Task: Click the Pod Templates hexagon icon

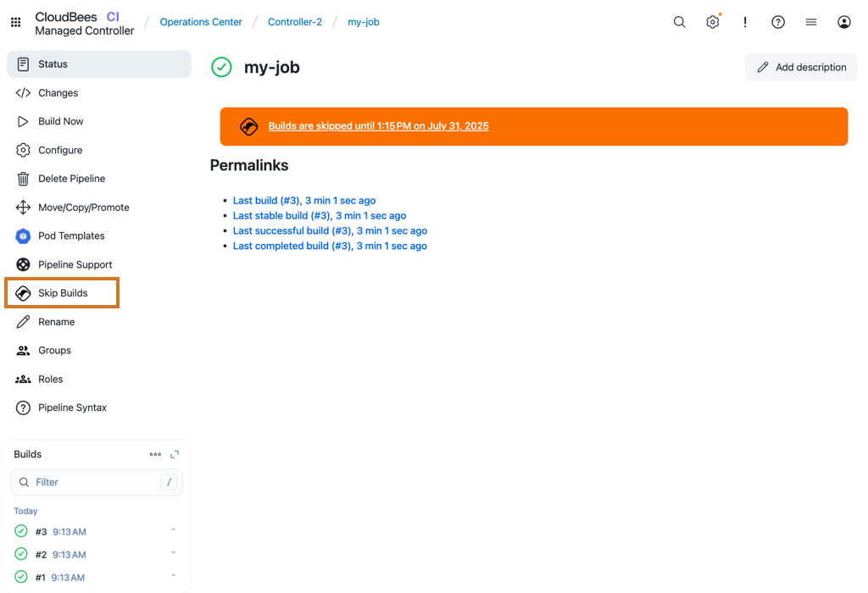Action: coord(23,236)
